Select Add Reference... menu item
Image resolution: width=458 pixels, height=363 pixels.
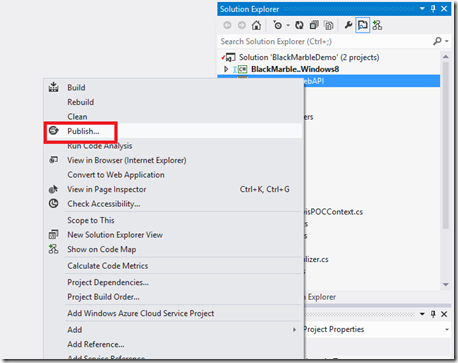tap(96, 345)
